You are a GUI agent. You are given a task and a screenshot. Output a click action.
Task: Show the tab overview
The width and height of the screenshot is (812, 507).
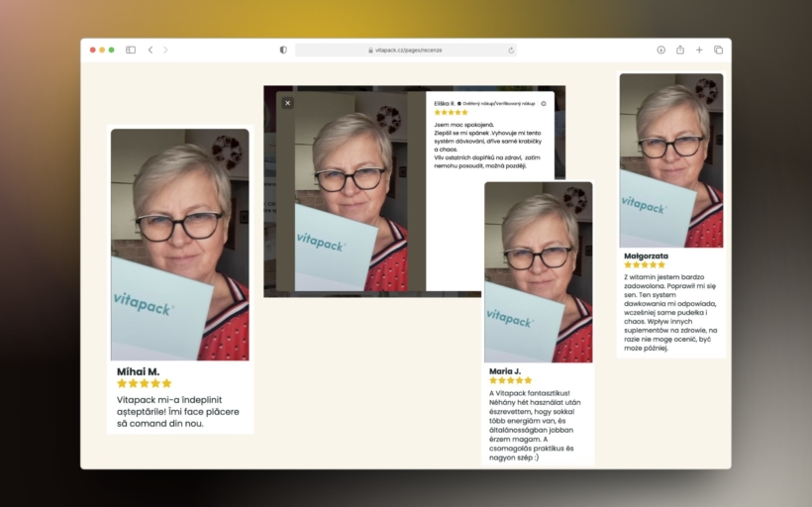[x=718, y=50]
